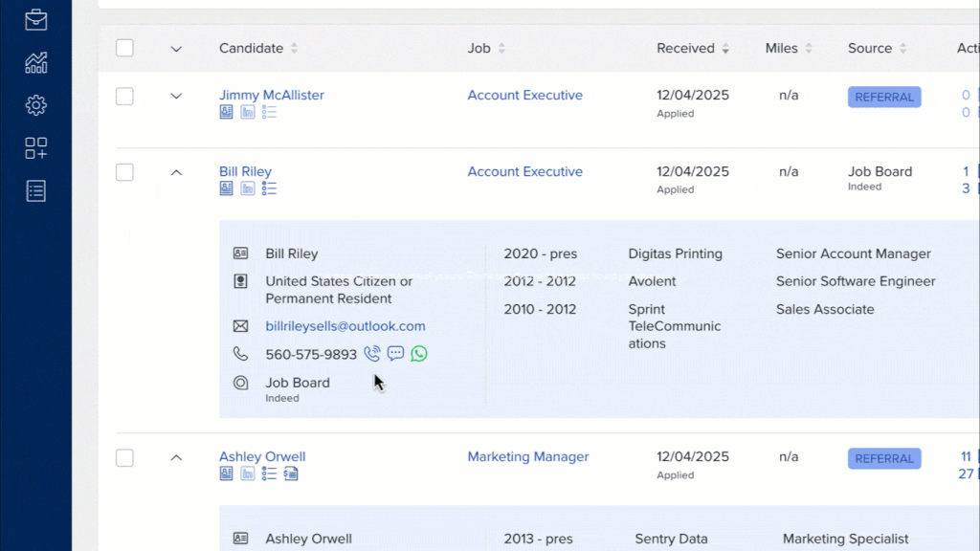
Task: Open the Marketing Manager job link
Action: 528,457
